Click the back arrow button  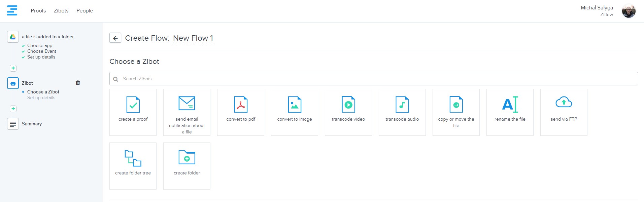pyautogui.click(x=115, y=38)
